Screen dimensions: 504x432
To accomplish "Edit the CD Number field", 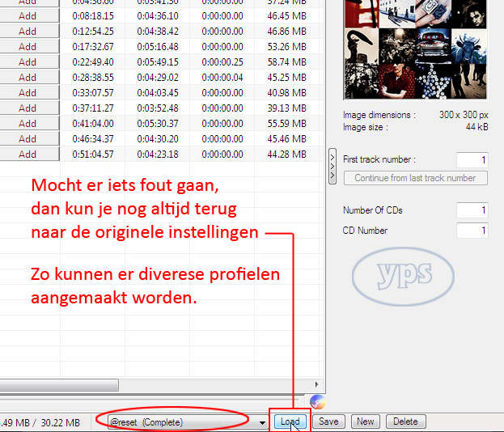I will coord(472,231).
